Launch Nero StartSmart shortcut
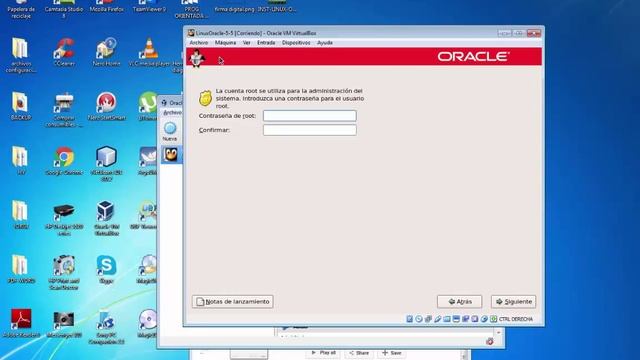Image resolution: width=640 pixels, height=360 pixels. point(107,106)
